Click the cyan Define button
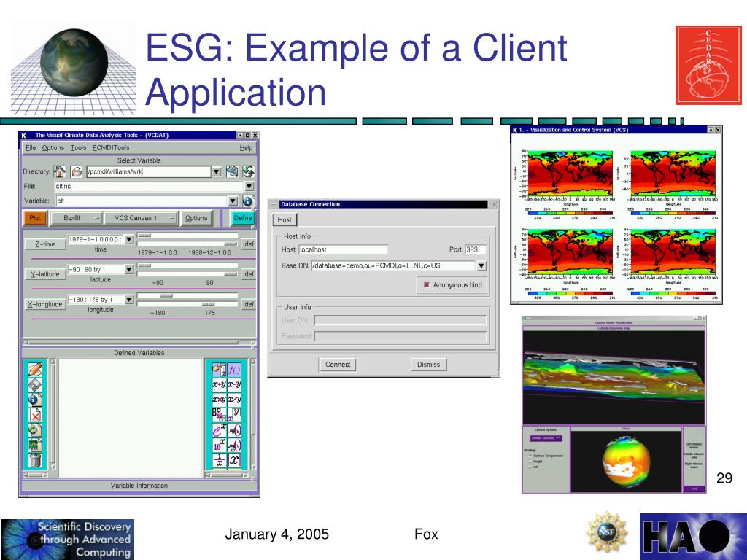The width and height of the screenshot is (747, 560). coord(243,218)
